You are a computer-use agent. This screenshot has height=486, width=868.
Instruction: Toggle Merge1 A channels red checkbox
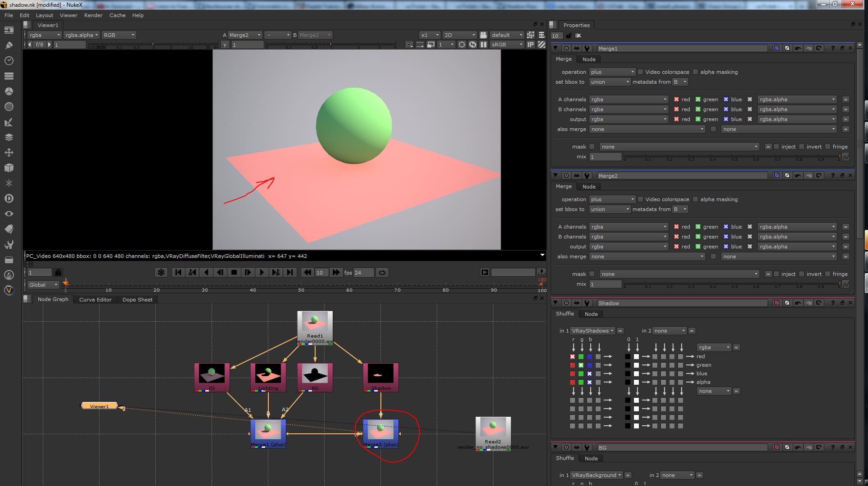(x=676, y=99)
